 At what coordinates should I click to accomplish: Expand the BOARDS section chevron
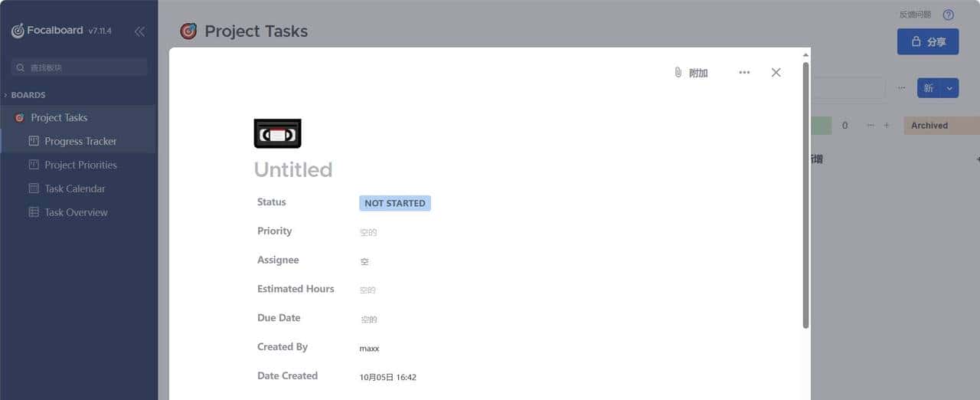point(5,95)
